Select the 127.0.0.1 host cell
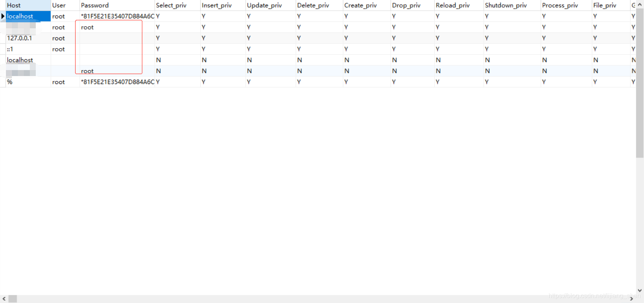 [28, 38]
